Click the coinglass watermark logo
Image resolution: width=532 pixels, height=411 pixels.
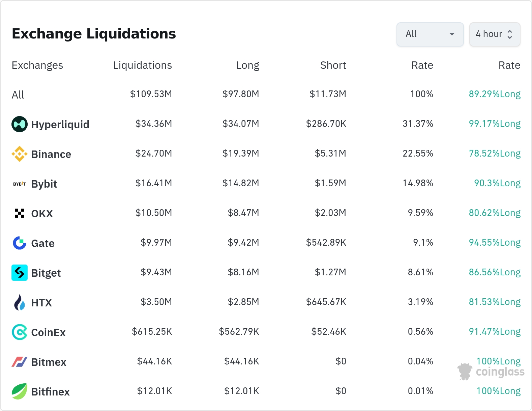[x=491, y=372]
